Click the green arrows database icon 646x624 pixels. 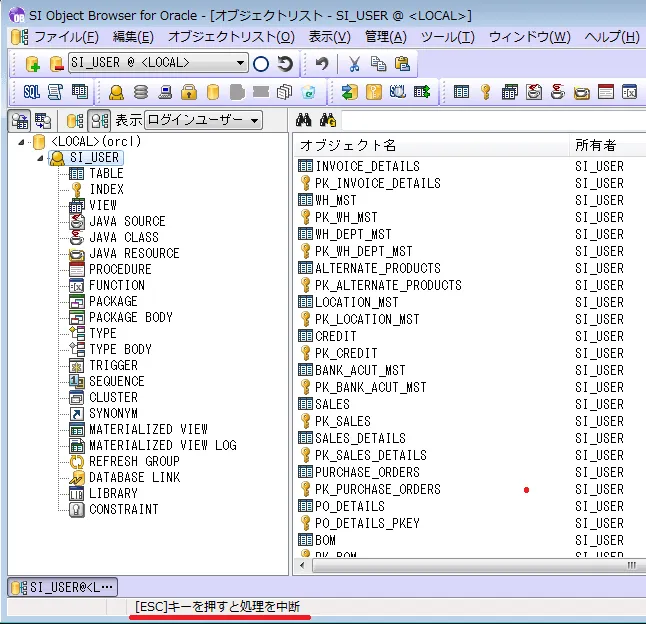pyautogui.click(x=349, y=92)
